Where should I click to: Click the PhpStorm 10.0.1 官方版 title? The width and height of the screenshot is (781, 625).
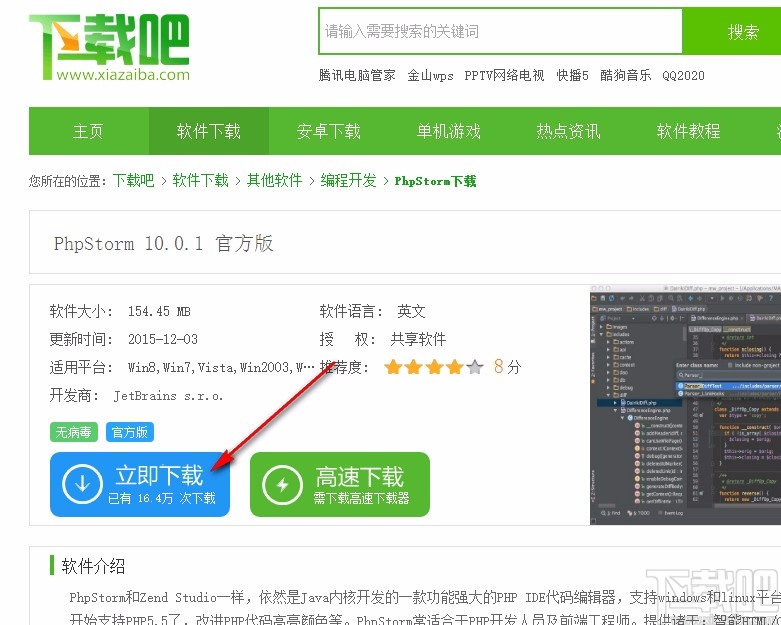click(163, 244)
